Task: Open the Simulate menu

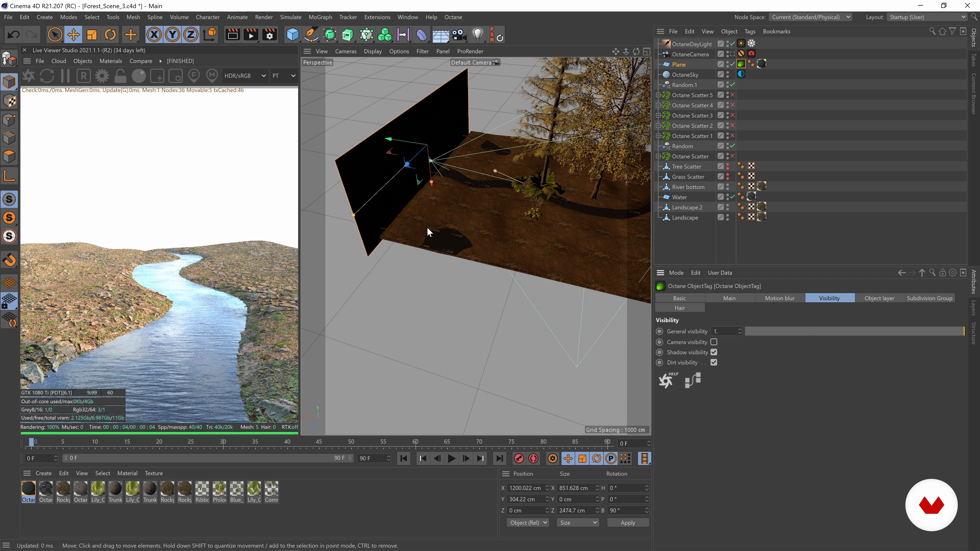Action: (x=291, y=17)
